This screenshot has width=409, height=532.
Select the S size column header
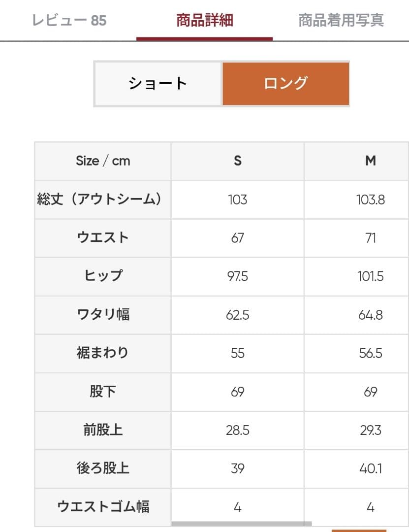[x=238, y=161]
